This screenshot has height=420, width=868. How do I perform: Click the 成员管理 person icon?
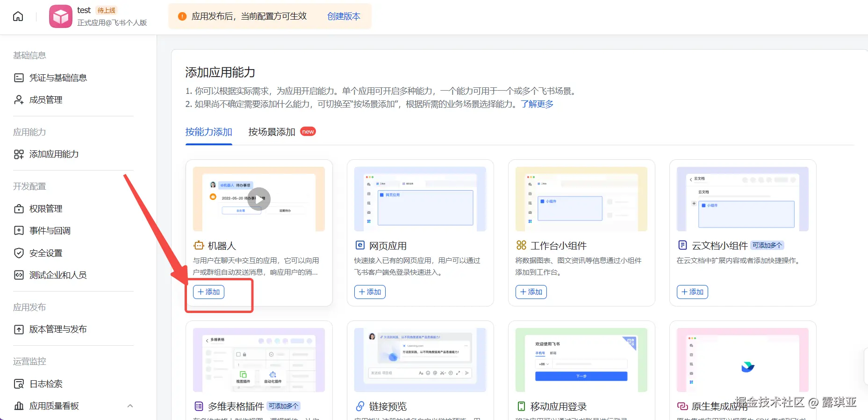19,100
